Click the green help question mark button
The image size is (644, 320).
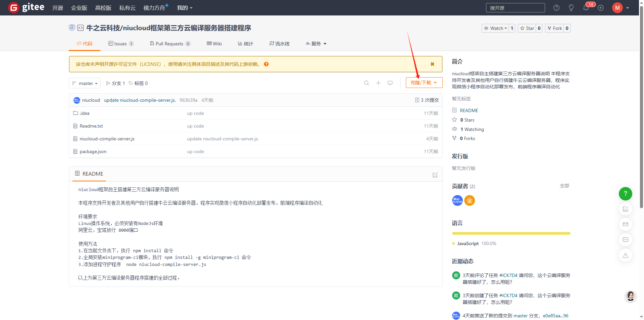click(x=625, y=194)
